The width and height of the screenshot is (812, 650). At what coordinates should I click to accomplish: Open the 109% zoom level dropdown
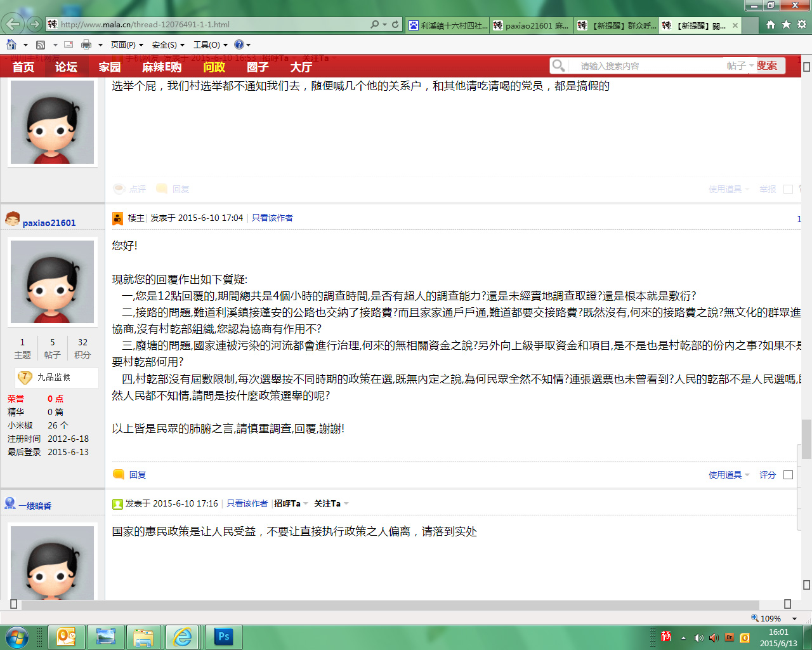tap(794, 618)
